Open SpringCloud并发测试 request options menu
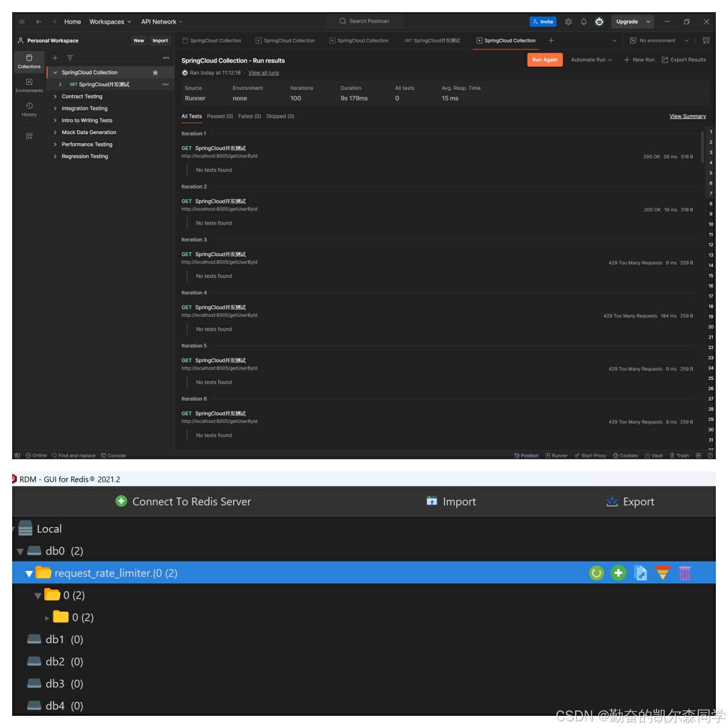This screenshot has height=728, width=728. click(x=166, y=84)
